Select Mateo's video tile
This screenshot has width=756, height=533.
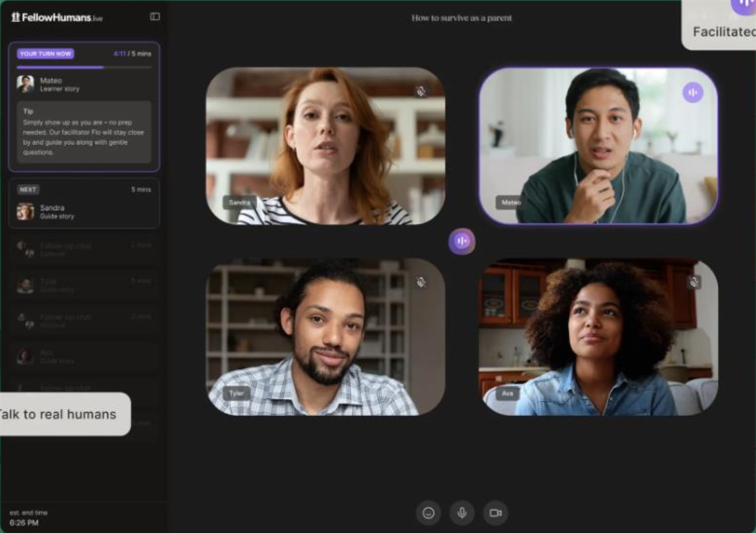(x=598, y=146)
